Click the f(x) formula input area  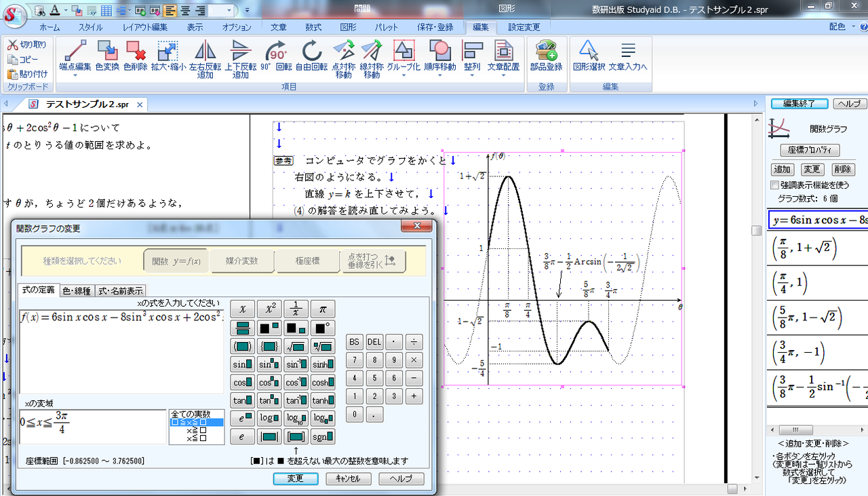121,351
